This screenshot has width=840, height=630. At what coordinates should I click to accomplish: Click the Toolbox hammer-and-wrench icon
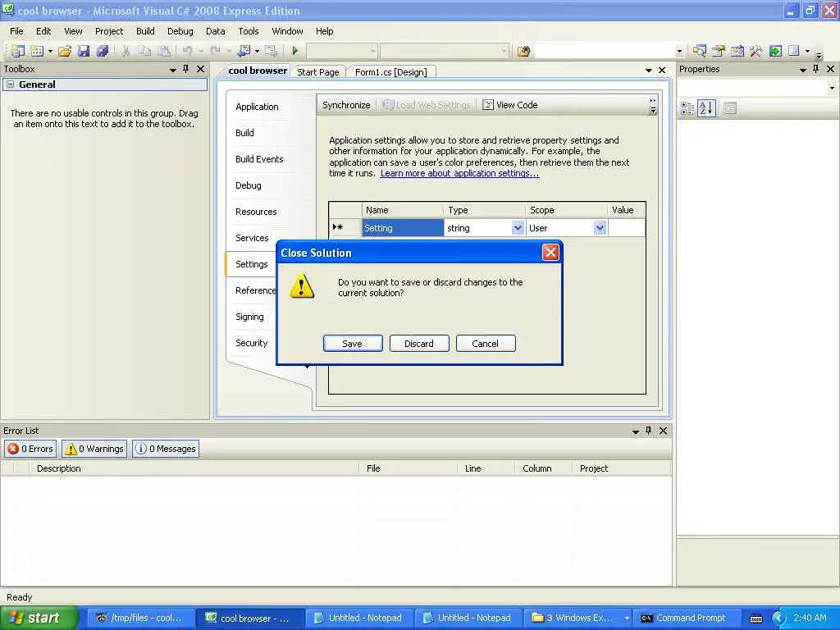pos(756,51)
